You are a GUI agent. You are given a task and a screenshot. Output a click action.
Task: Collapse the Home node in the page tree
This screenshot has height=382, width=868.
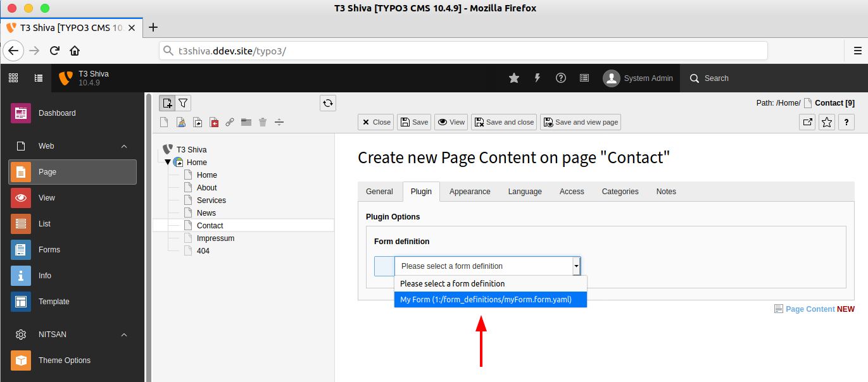click(168, 162)
